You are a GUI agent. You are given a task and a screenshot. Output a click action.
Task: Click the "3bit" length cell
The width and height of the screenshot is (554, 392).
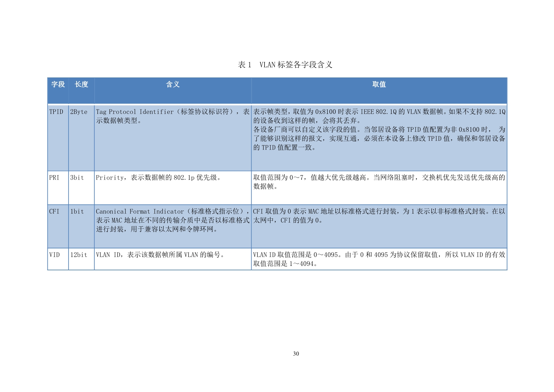tap(77, 178)
